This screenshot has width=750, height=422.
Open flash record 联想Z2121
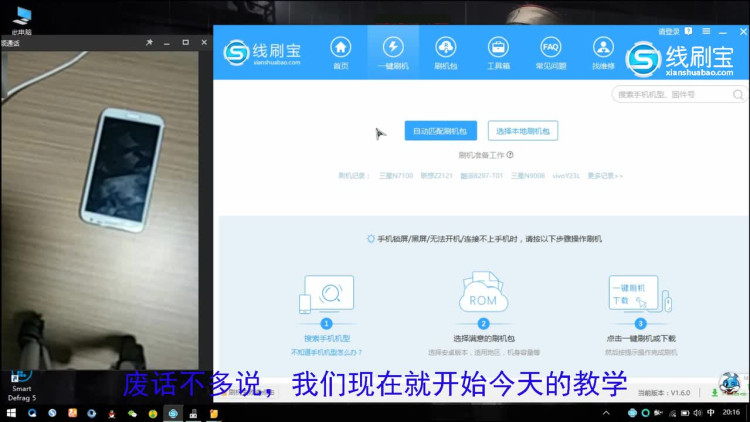[436, 176]
